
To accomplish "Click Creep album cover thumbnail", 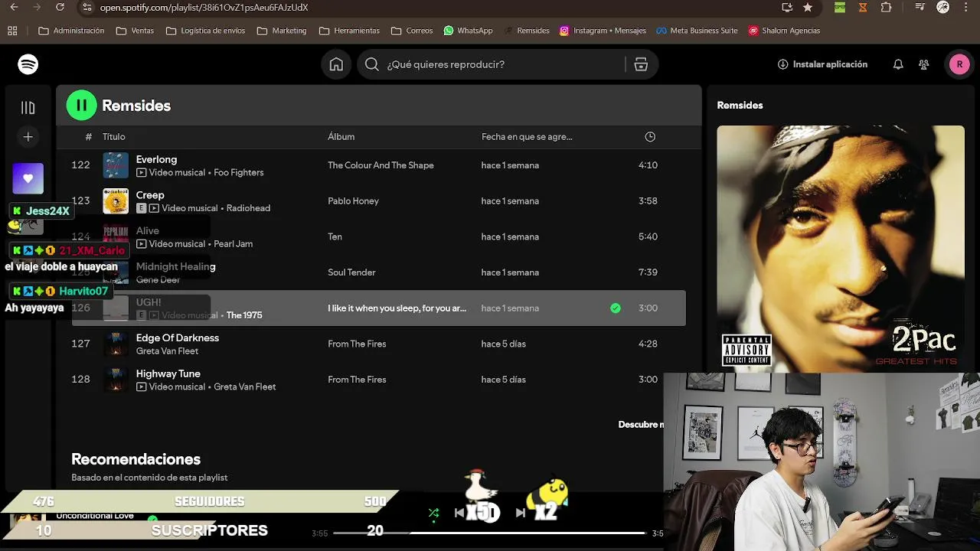I will pos(116,201).
